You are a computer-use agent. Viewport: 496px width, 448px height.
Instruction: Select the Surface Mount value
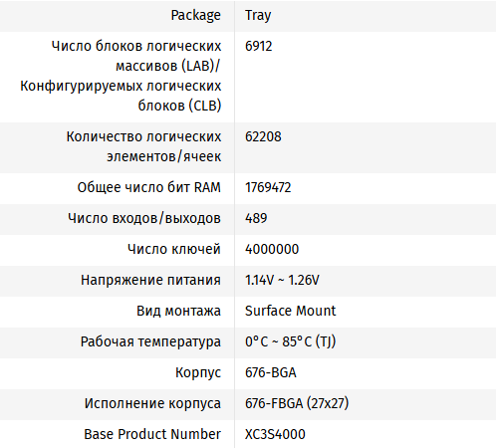[290, 311]
